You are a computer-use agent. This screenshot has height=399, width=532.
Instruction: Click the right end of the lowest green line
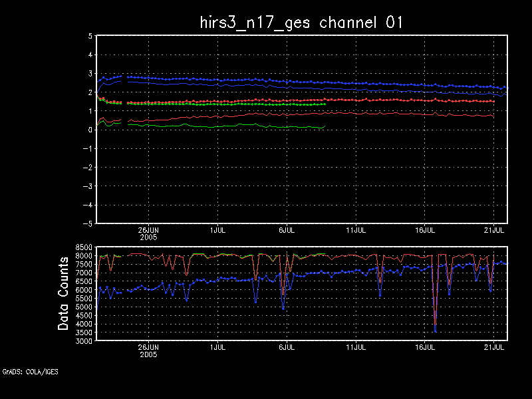pyautogui.click(x=324, y=126)
